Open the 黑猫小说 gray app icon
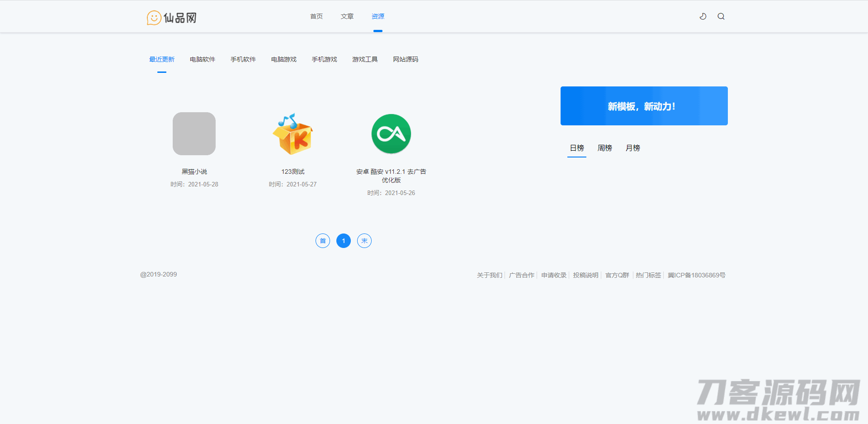The width and height of the screenshot is (868, 424). 194,133
